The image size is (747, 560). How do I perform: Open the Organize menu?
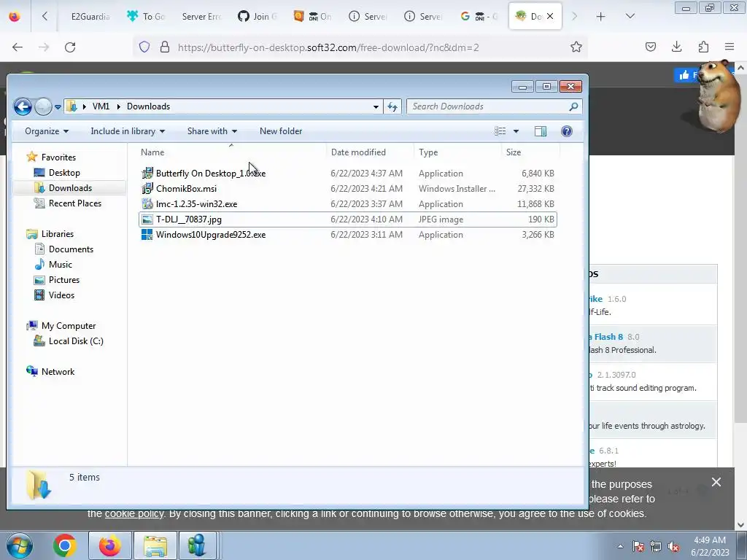pyautogui.click(x=47, y=131)
